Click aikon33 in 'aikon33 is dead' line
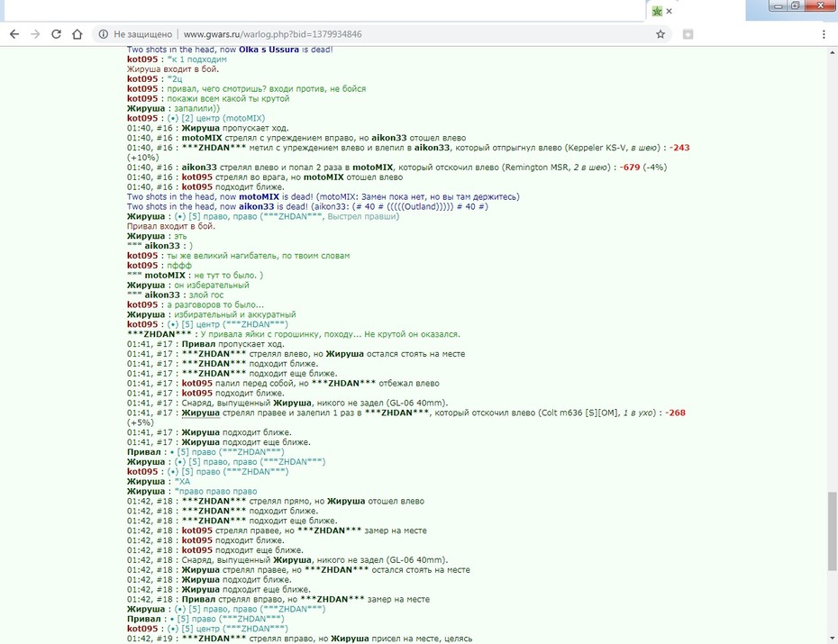This screenshot has height=644, width=838. [257, 206]
